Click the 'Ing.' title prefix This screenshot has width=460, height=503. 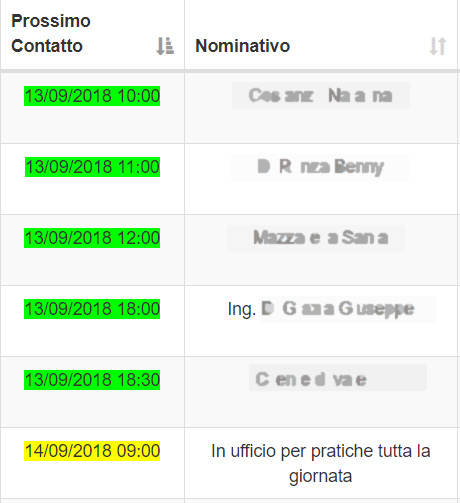click(x=242, y=309)
